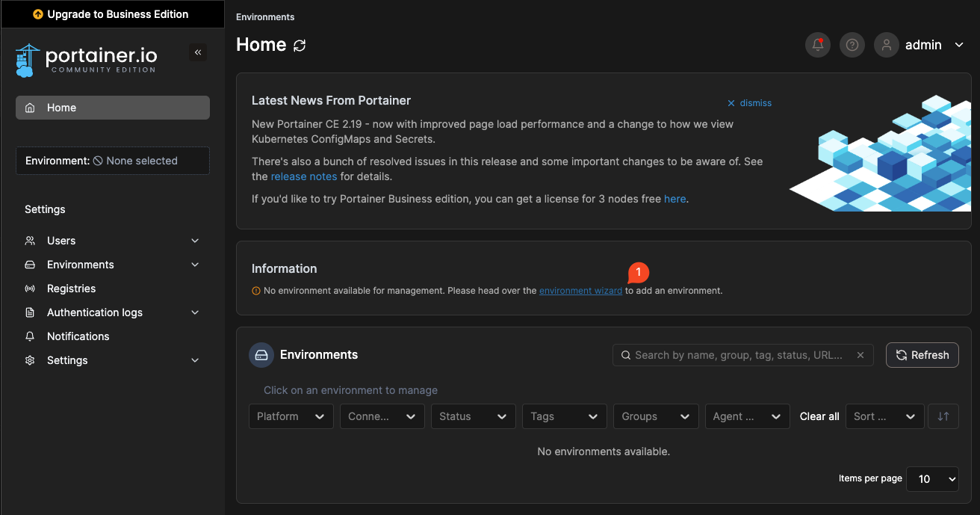Click the admin username text
Screen dimensions: 980x515
[923, 45]
